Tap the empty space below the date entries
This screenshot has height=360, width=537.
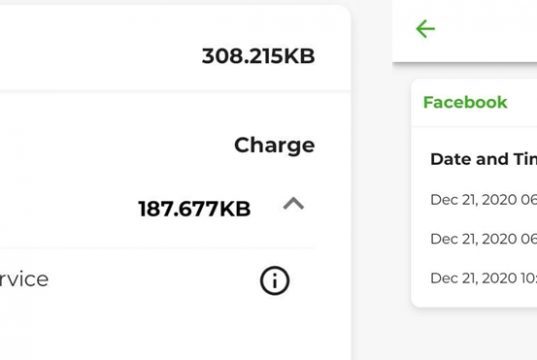(474, 334)
